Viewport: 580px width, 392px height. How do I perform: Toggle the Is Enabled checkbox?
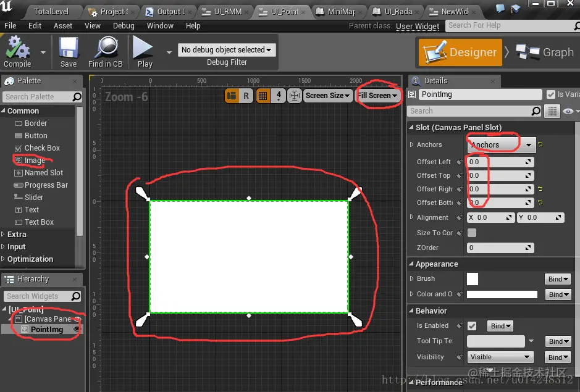[x=472, y=326]
